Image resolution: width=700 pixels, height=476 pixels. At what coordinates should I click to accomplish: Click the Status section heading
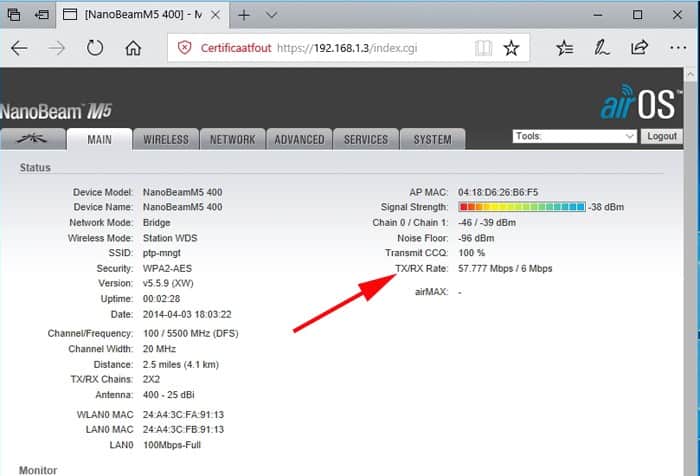point(35,167)
